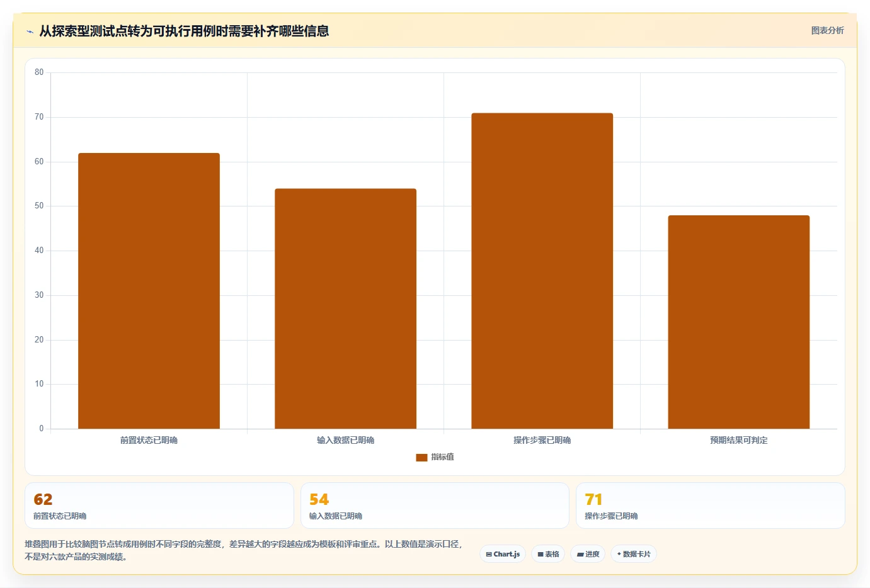The width and height of the screenshot is (870, 588).
Task: Click the y-axis value 70
Action: [39, 117]
